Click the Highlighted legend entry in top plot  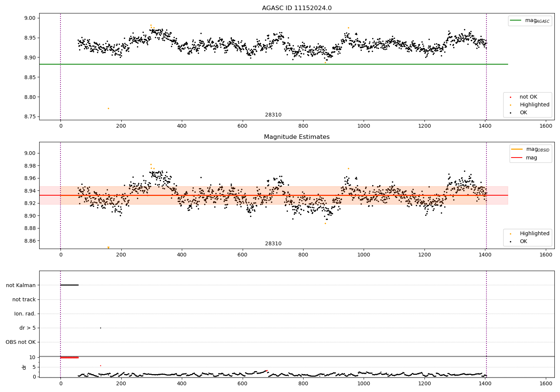pos(530,105)
